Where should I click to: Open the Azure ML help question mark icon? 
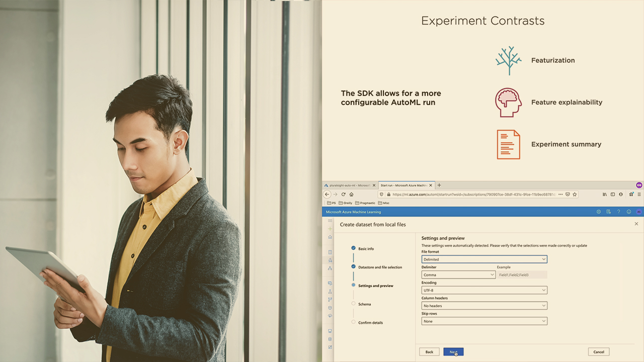click(x=618, y=212)
